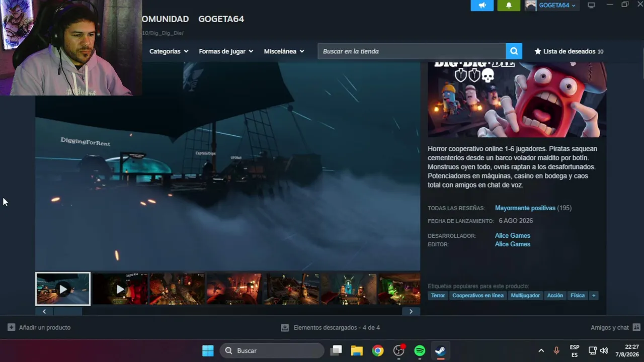This screenshot has width=644, height=362.
Task: Click the Windows taskbar Buscar search box
Action: click(272, 350)
